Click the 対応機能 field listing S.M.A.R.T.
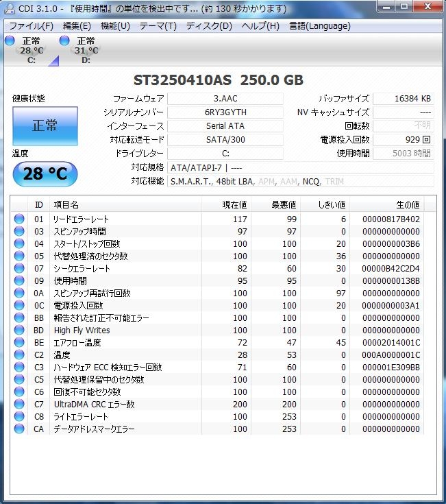The height and width of the screenshot is (504, 446). 301,181
